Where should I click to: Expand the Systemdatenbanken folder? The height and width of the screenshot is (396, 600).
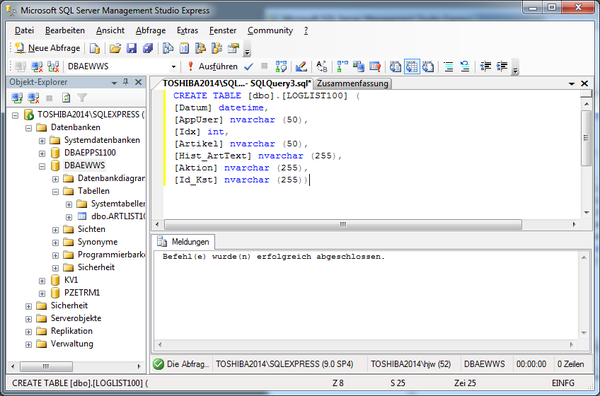coord(42,141)
